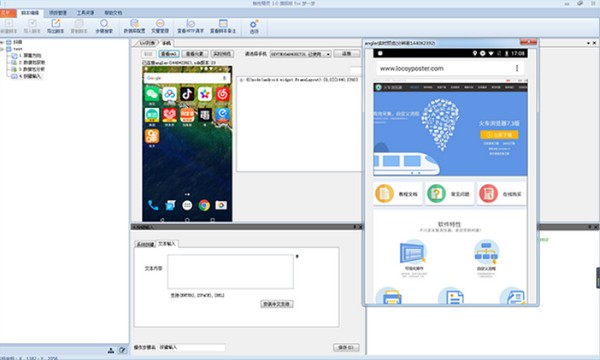The image size is (600, 360).
Task: Open the phone selection dropdown
Action: (300, 54)
